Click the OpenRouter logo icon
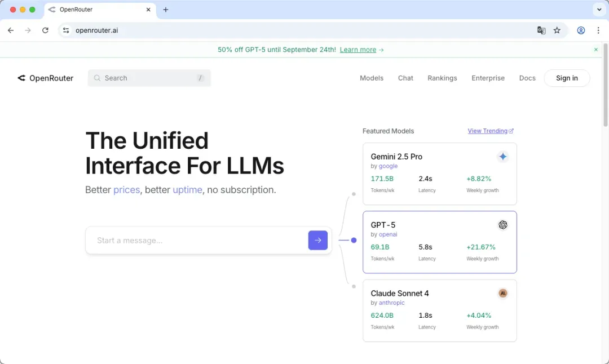609x364 pixels. pos(21,78)
